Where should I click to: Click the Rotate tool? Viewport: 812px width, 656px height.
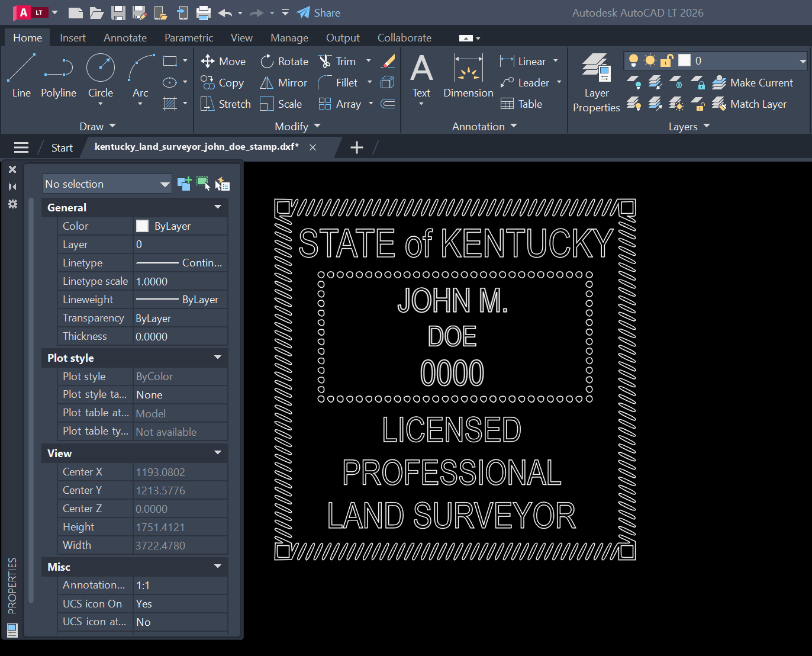pos(284,61)
